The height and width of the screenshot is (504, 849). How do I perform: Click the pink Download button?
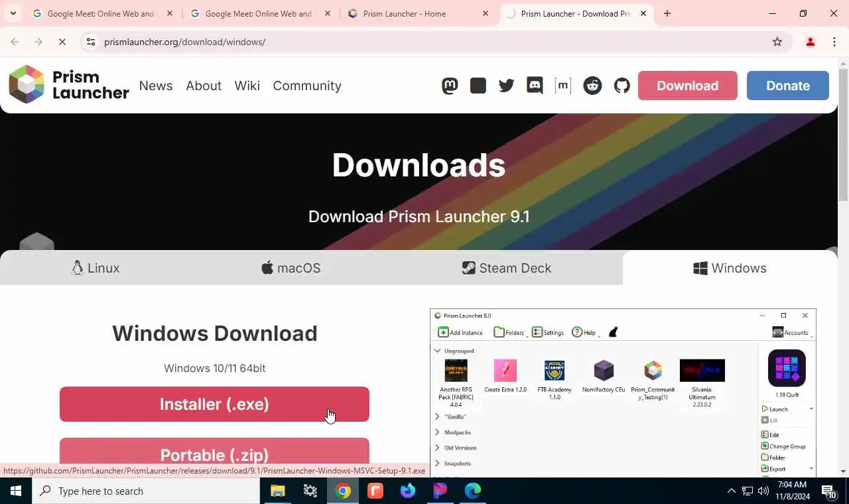click(x=688, y=86)
